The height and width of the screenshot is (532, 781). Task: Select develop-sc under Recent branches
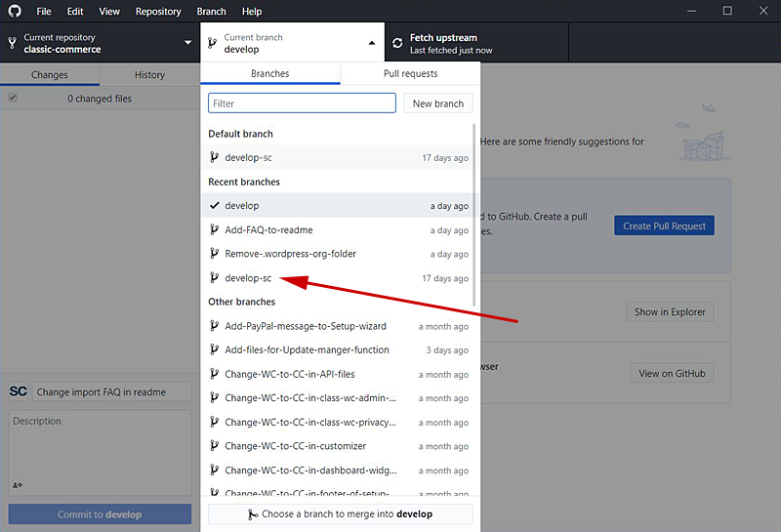click(x=339, y=278)
